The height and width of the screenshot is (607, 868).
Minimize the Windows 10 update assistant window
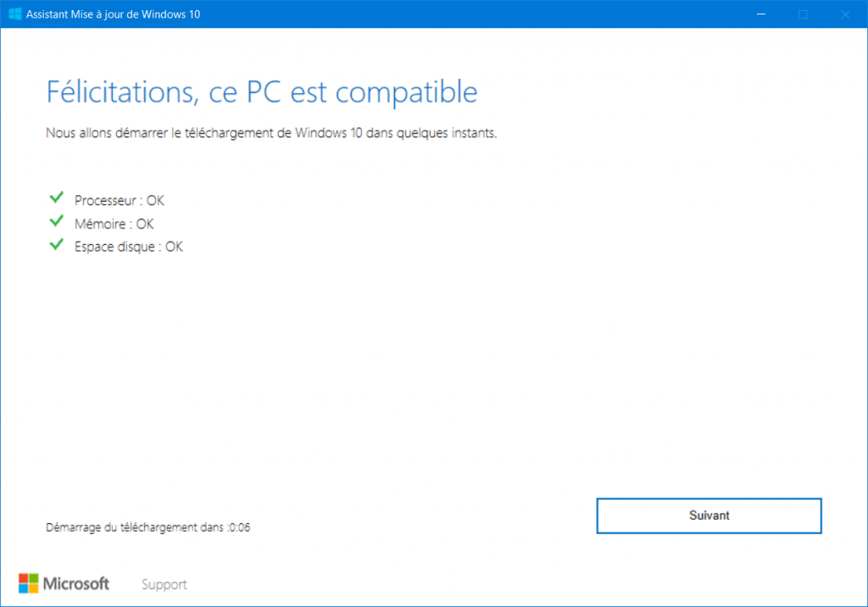[x=761, y=14]
